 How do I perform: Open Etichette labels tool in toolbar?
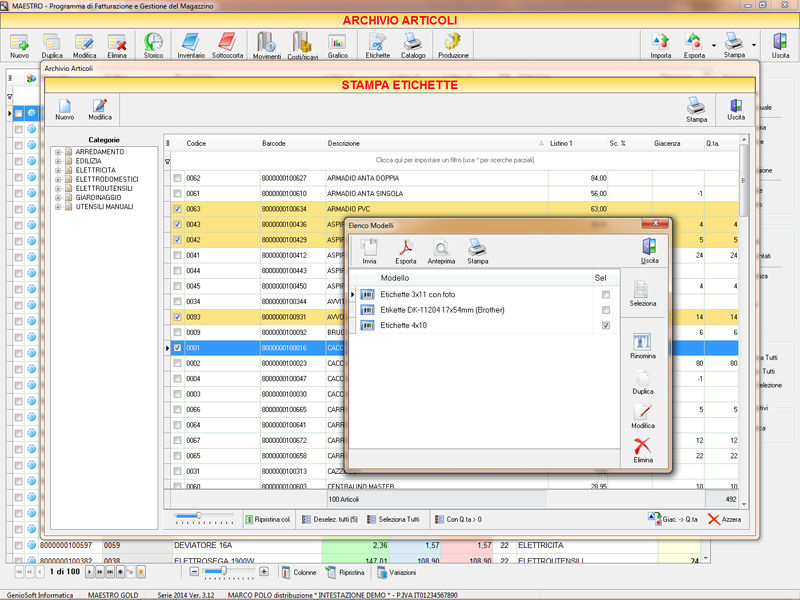378,46
